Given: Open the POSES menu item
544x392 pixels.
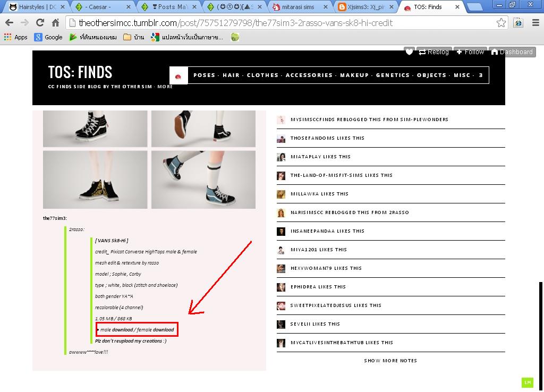Looking at the screenshot, I should (205, 75).
